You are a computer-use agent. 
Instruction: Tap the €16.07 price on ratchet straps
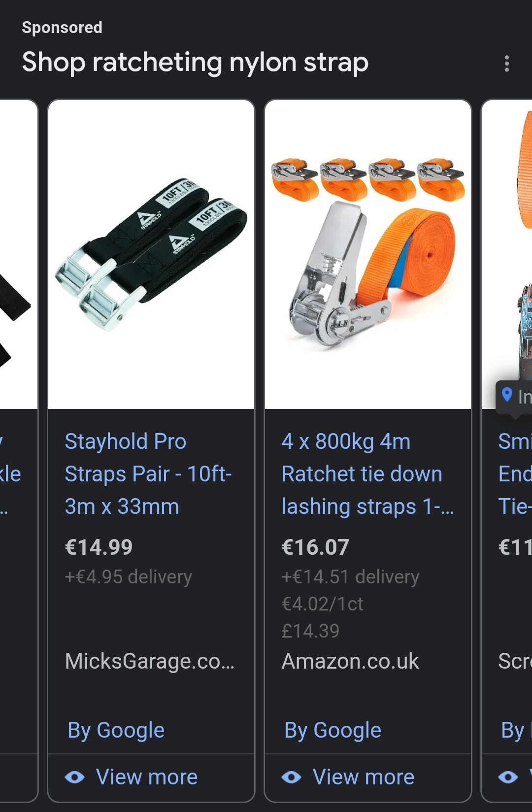pyautogui.click(x=315, y=547)
